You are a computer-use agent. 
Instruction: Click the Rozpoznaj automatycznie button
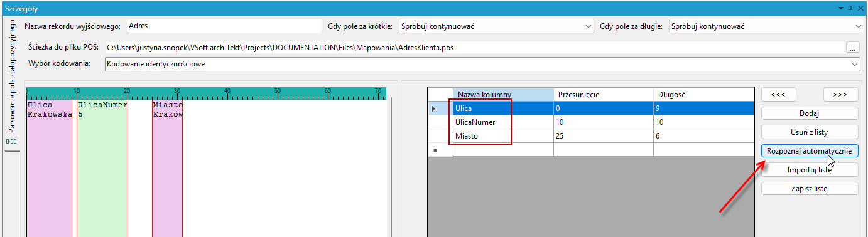click(x=810, y=151)
